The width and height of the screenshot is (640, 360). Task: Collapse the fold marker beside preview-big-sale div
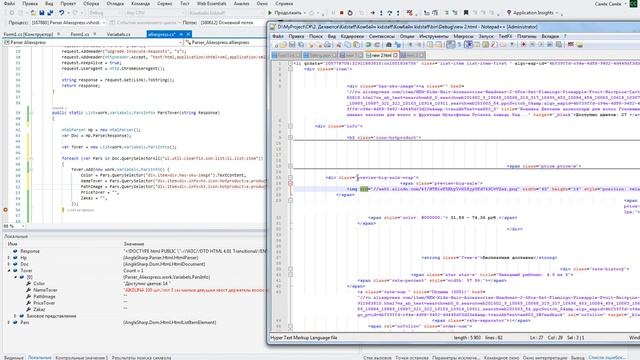point(290,178)
